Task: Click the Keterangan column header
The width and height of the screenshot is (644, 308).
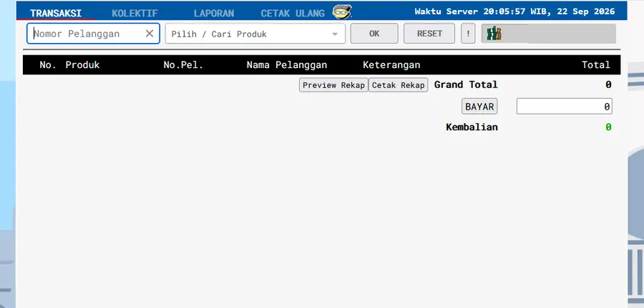Action: 391,65
